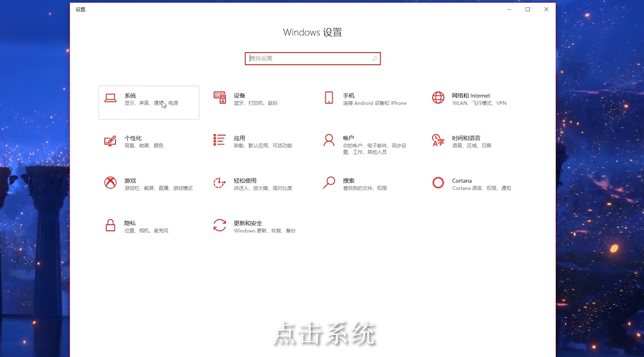
Task: Click the 设备 title text
Action: (x=239, y=96)
